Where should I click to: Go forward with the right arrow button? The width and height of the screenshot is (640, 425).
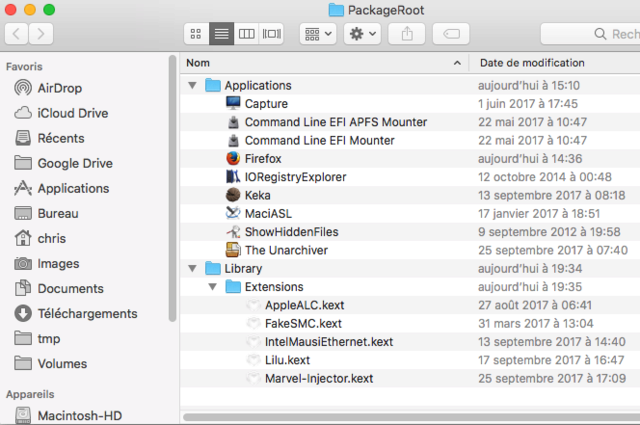[41, 34]
